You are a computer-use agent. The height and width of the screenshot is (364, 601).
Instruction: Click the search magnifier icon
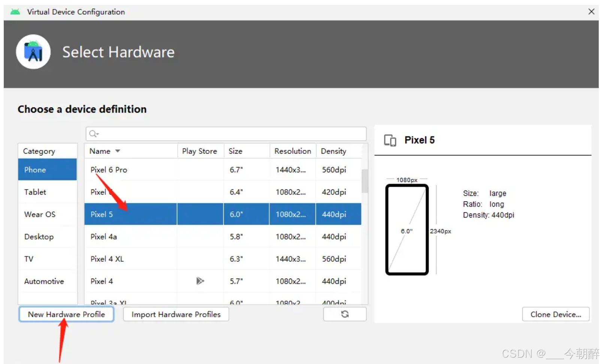click(x=94, y=134)
